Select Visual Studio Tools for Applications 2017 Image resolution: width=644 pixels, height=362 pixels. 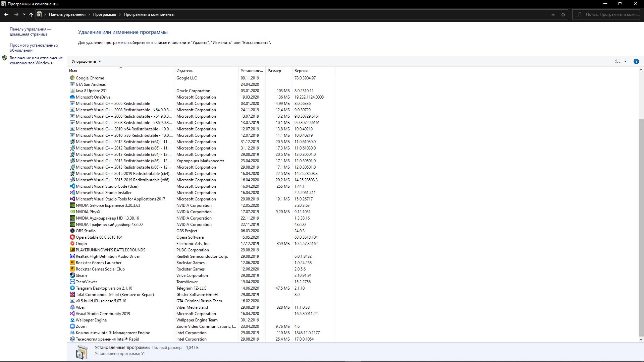pyautogui.click(x=201, y=199)
